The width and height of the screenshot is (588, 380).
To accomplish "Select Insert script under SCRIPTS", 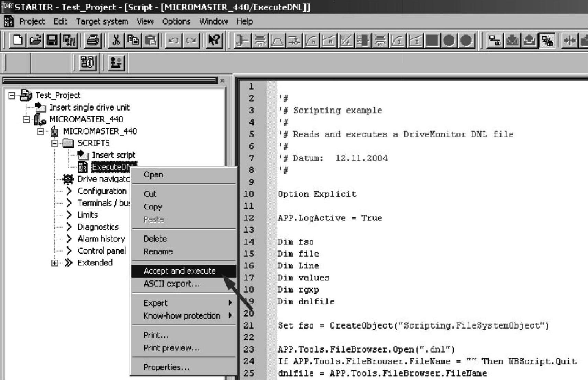I will click(114, 155).
